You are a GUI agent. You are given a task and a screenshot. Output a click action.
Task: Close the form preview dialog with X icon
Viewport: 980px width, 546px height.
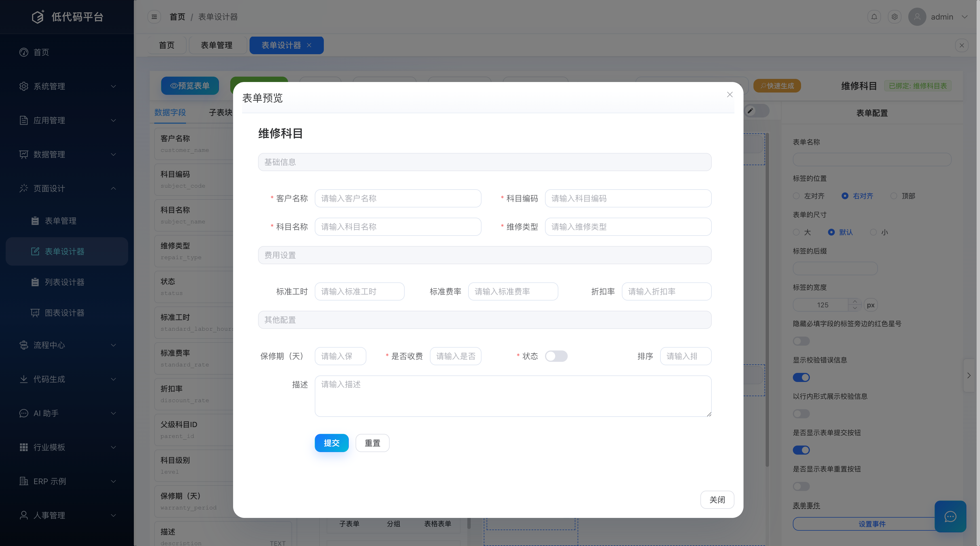point(730,94)
